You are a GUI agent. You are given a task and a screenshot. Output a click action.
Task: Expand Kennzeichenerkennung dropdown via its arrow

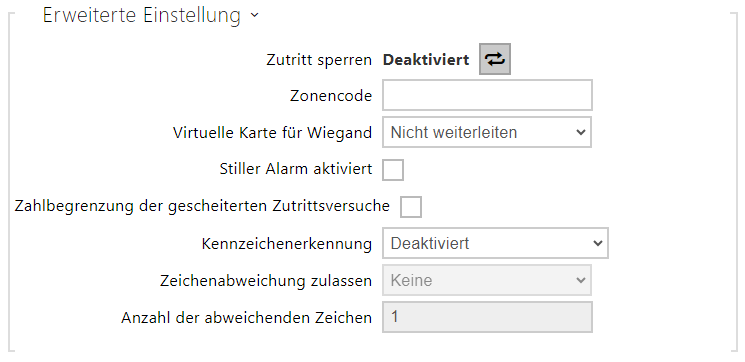[597, 243]
